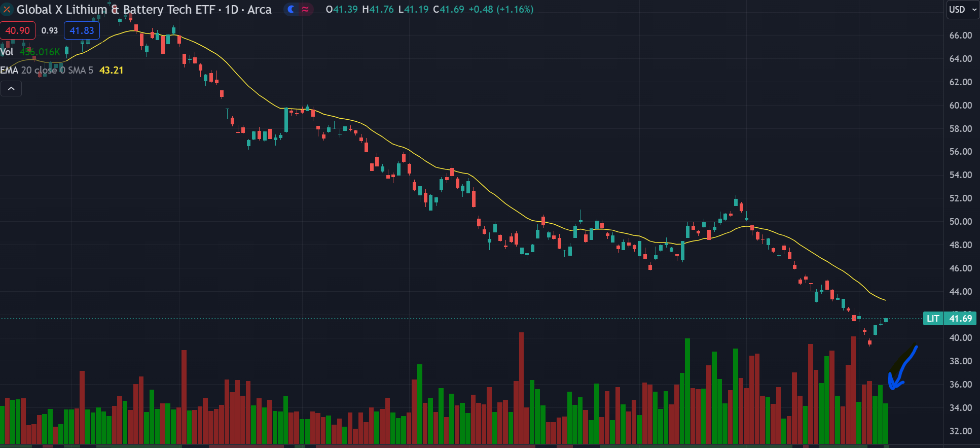The height and width of the screenshot is (448, 980).
Task: Select the EMA 20 close 0 SMA 5 legend
Action: [47, 70]
